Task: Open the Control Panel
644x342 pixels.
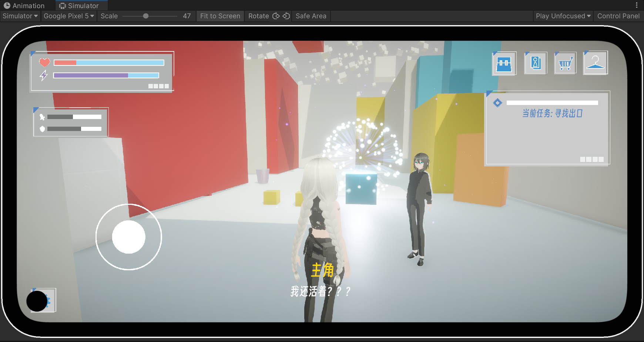Action: coord(618,16)
